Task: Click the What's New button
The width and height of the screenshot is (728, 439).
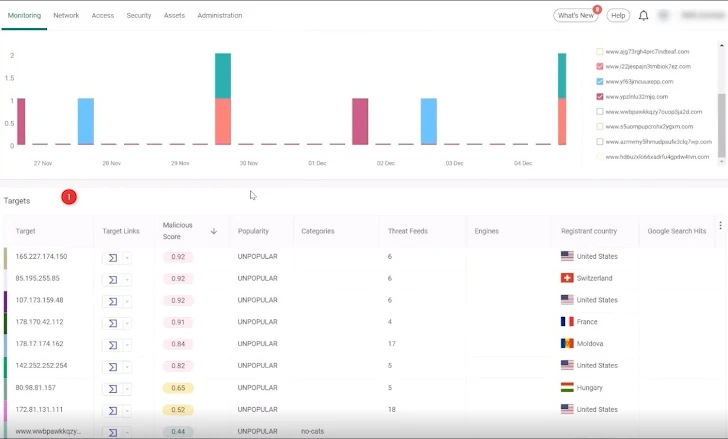Action: [576, 16]
